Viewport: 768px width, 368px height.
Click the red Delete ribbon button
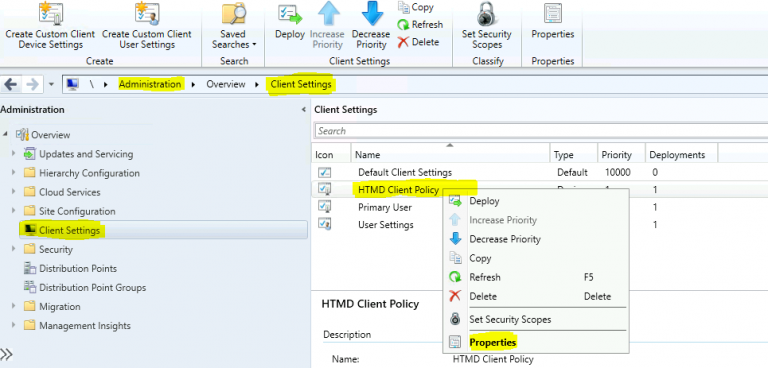(x=418, y=42)
